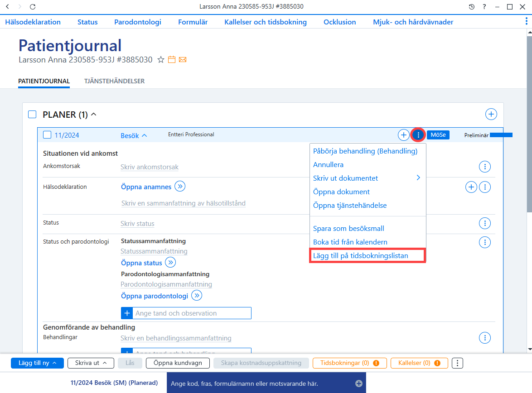This screenshot has height=393, width=532.
Task: Open the Behandlingar row three-dot menu
Action: (x=485, y=338)
